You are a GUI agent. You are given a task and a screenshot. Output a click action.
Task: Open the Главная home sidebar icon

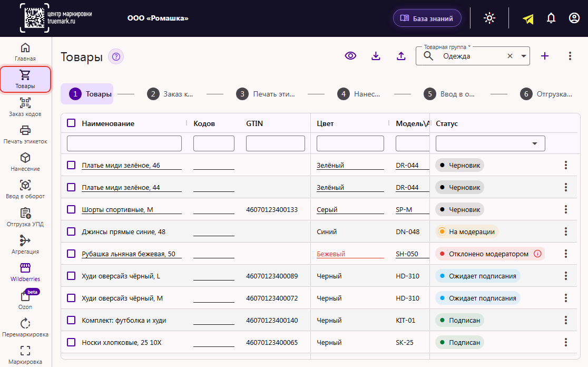(25, 52)
